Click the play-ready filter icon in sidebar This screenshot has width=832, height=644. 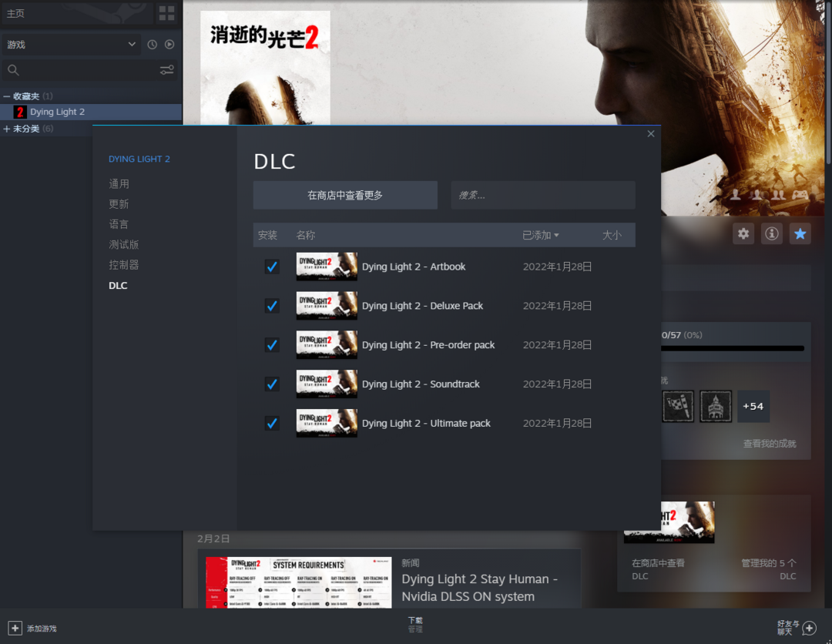coord(169,45)
